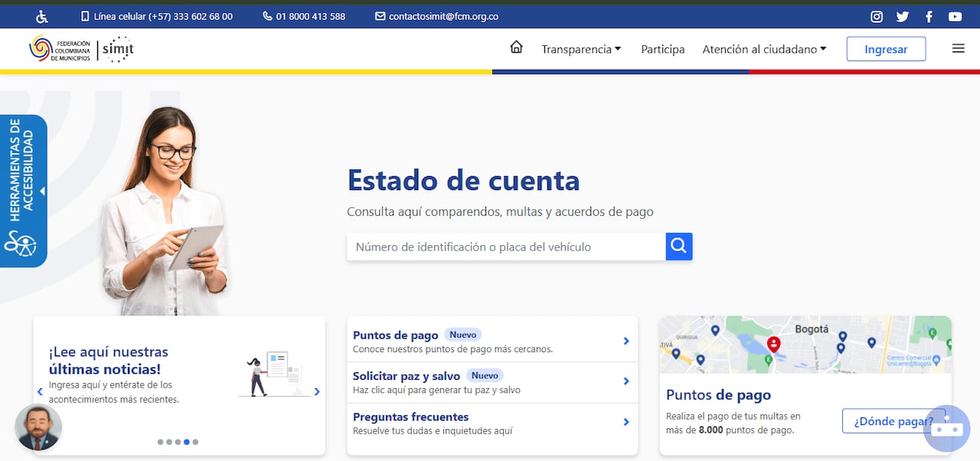Open the YouTube icon in the top bar
Screen dimensions: 980x461
(953, 15)
